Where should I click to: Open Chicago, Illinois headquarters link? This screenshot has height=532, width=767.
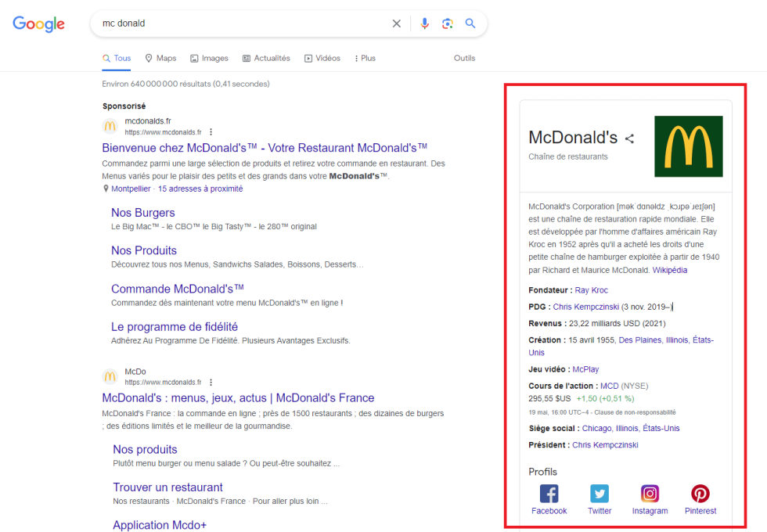pyautogui.click(x=631, y=429)
